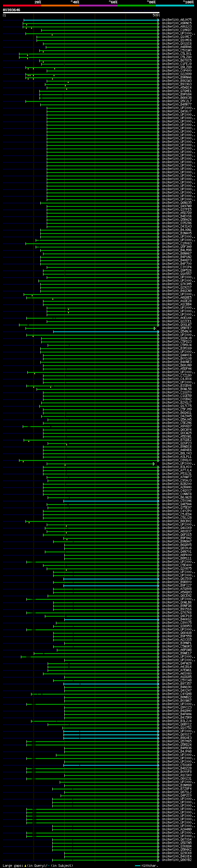The width and height of the screenshot is (197, 868).
Task: Select hit label UniRef100_B9G0E3
Action: tap(177, 737)
